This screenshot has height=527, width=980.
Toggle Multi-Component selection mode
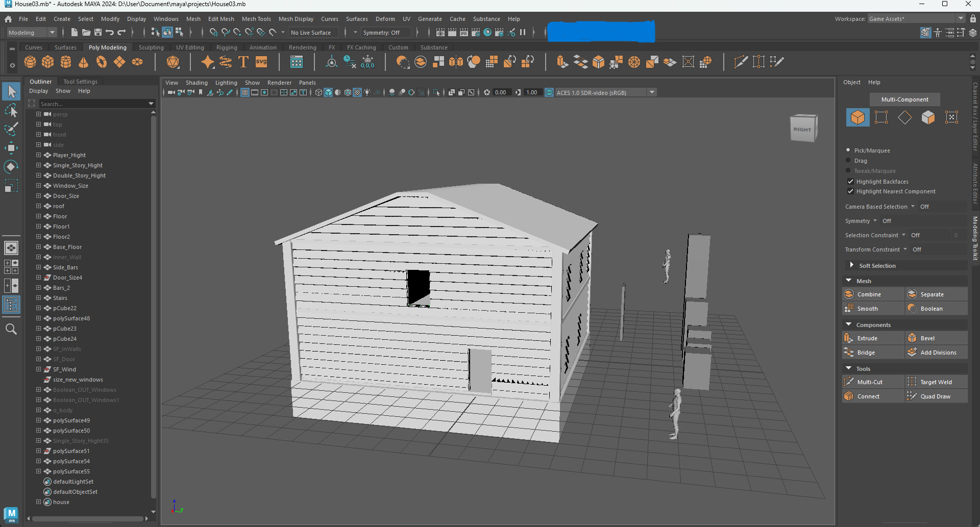904,99
